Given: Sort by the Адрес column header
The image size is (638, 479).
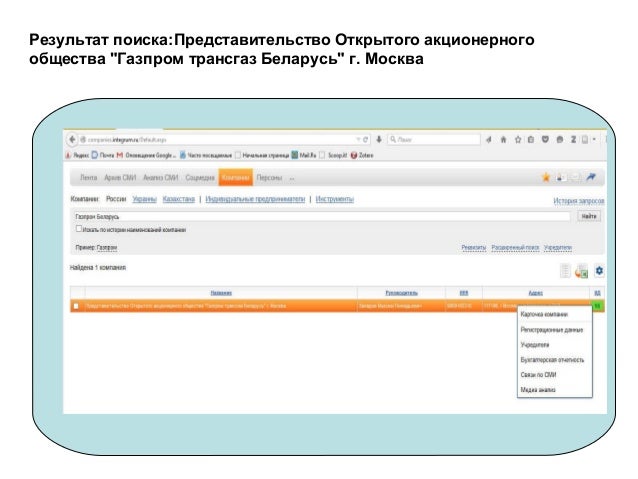Looking at the screenshot, I should coord(535,293).
